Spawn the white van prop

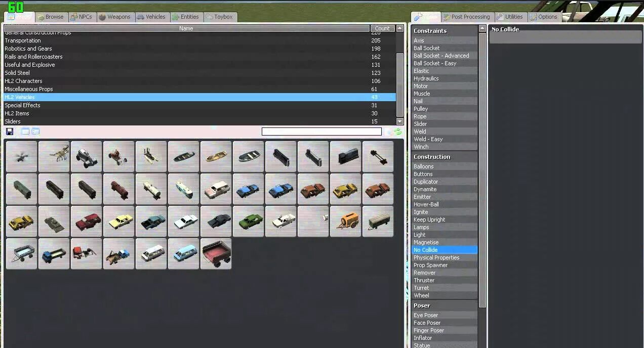tap(151, 254)
